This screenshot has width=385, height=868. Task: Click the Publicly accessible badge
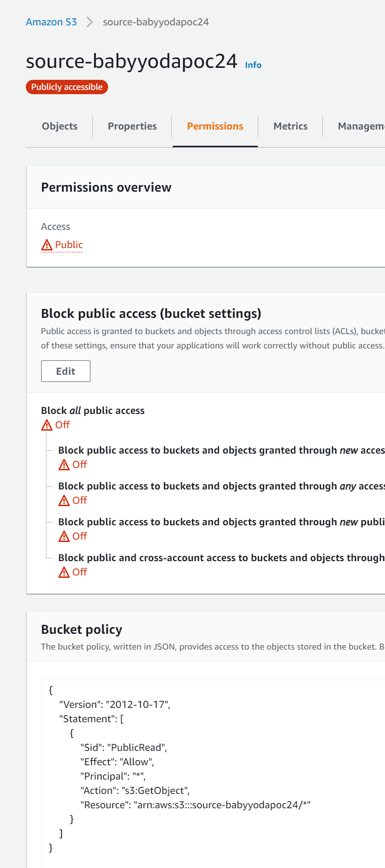tap(67, 87)
